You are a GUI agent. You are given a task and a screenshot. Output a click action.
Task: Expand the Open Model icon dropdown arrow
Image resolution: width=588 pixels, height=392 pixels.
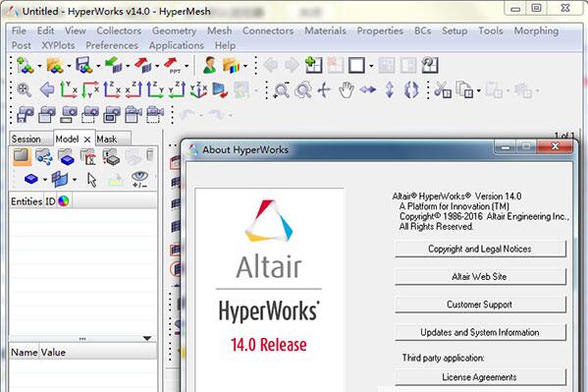(x=69, y=67)
